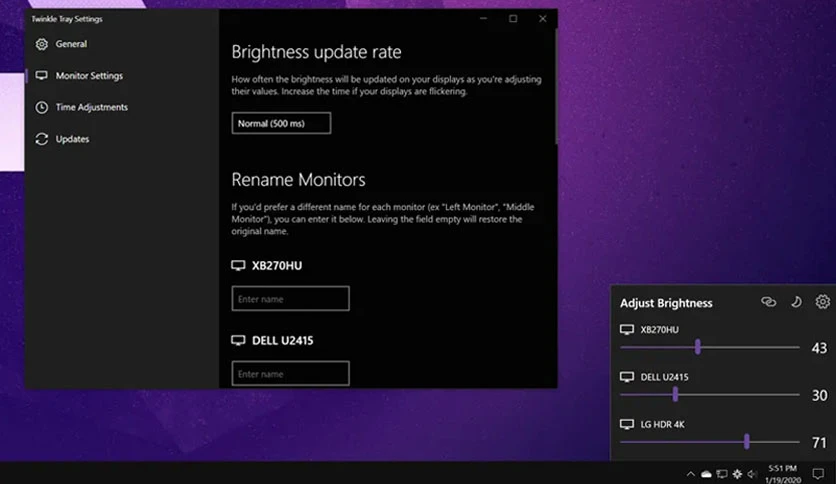The image size is (836, 484).
Task: Click the monitor icon beside XB270HU heading
Action: pos(238,265)
